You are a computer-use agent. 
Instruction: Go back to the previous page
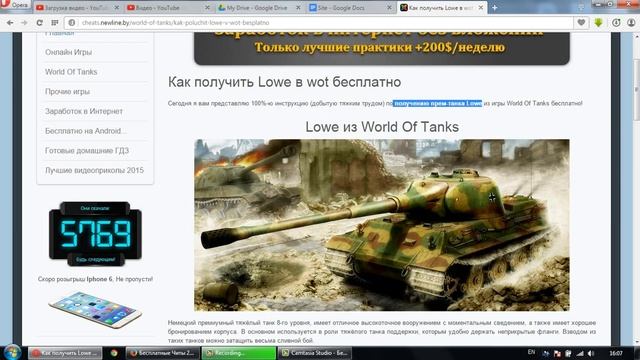click(10, 23)
